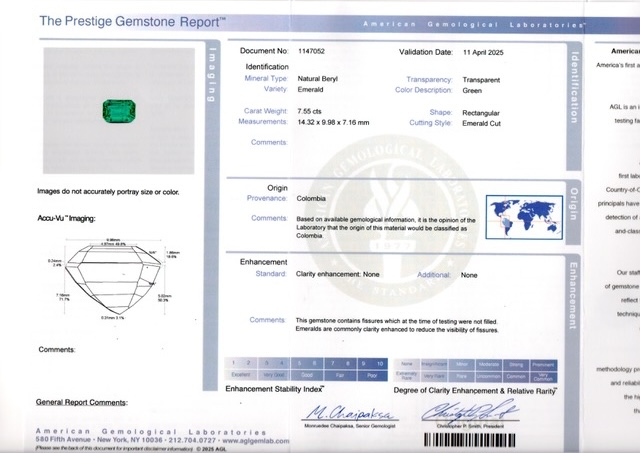The image size is (640, 453).
Task: Click 'The Prestige Gemstone Report' title
Action: (x=132, y=20)
